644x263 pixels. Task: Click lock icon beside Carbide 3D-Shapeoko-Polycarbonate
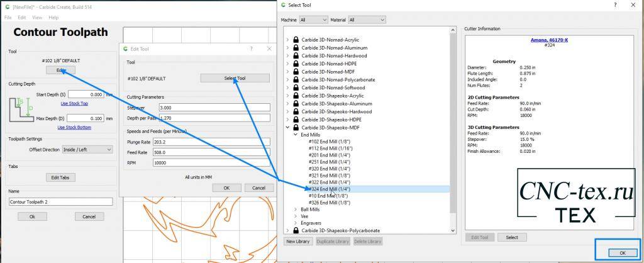296,230
